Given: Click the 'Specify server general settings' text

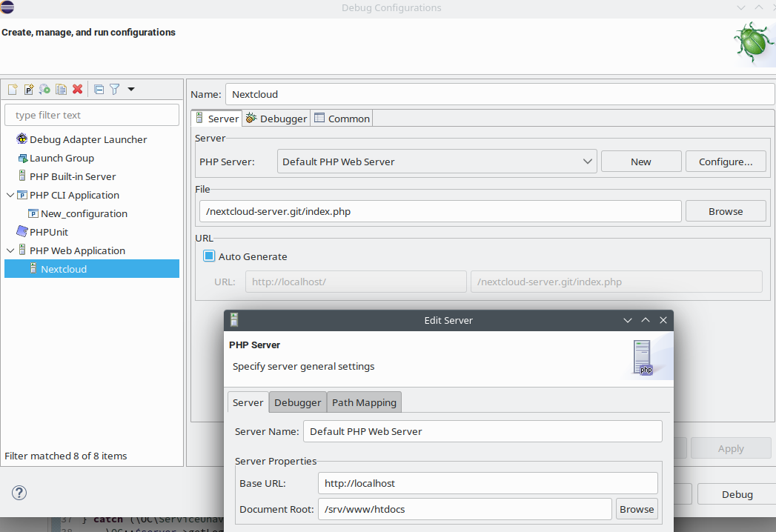Looking at the screenshot, I should pyautogui.click(x=303, y=366).
